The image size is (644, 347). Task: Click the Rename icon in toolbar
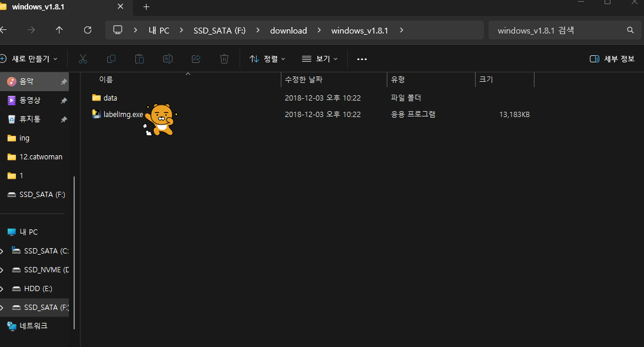(x=168, y=59)
